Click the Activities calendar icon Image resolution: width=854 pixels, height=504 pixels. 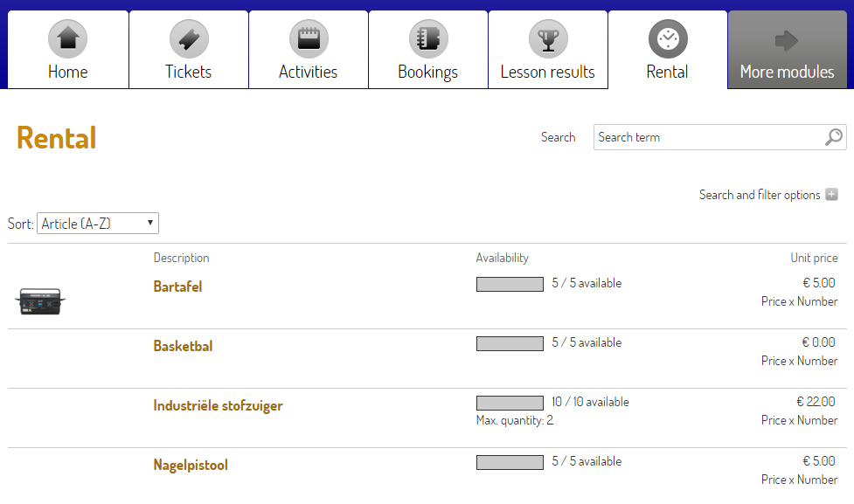pyautogui.click(x=309, y=39)
